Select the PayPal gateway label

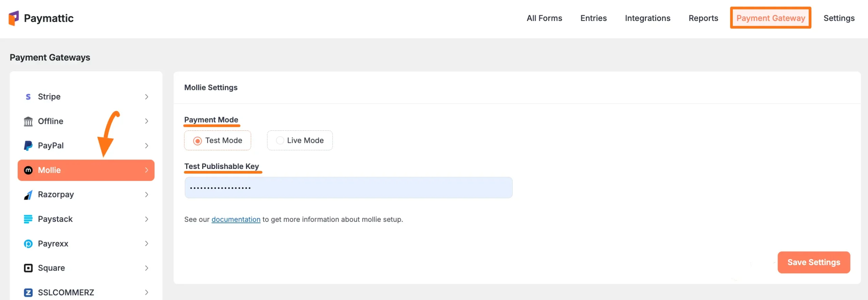tap(51, 146)
